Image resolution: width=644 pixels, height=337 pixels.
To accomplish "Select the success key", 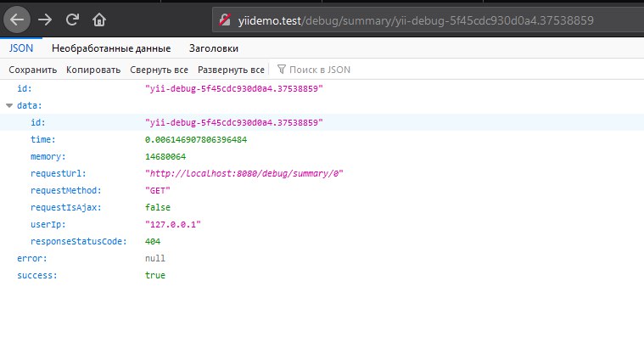I will [37, 275].
